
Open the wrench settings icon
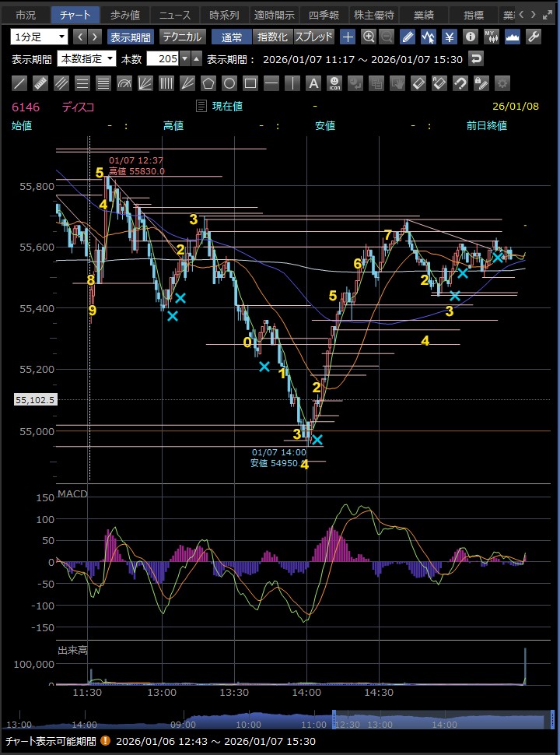(x=534, y=37)
